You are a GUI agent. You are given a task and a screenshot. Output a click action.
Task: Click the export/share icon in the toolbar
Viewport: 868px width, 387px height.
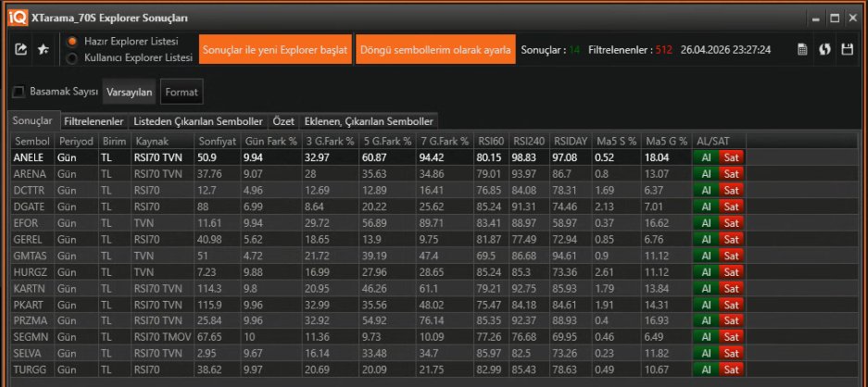[x=20, y=50]
